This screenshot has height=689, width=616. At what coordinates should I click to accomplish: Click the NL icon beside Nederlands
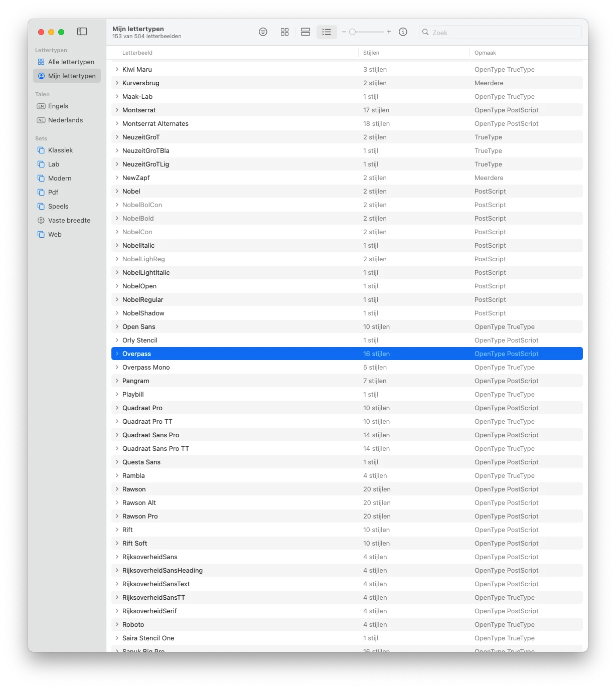click(x=41, y=120)
